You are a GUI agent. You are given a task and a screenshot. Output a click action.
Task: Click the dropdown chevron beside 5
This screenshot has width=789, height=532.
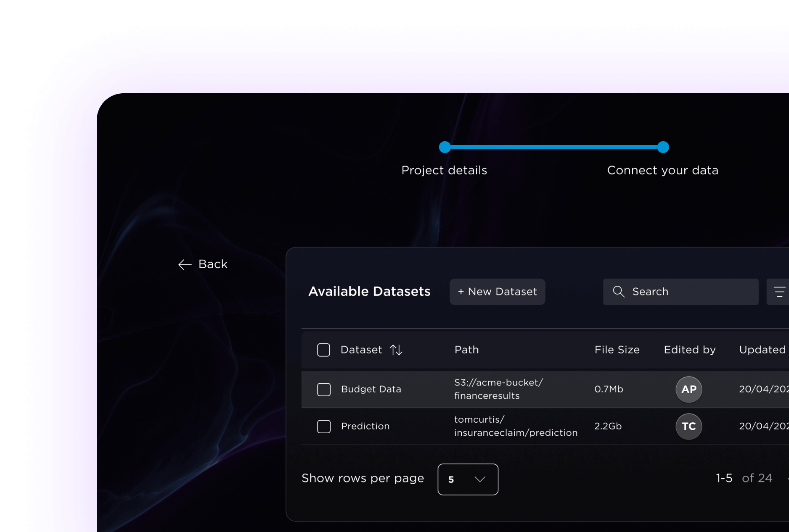(480, 479)
